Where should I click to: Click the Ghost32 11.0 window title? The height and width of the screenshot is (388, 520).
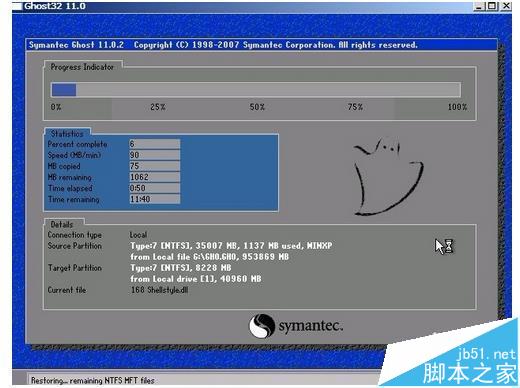tap(55, 6)
